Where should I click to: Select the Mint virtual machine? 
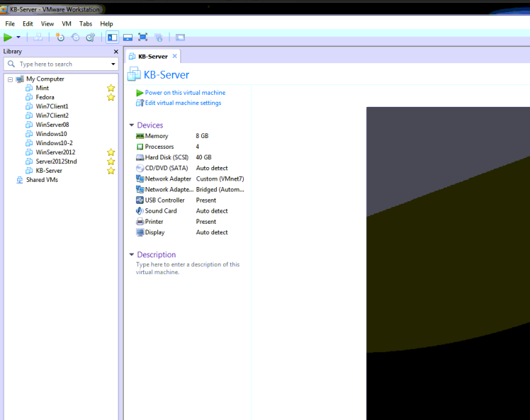tap(43, 88)
